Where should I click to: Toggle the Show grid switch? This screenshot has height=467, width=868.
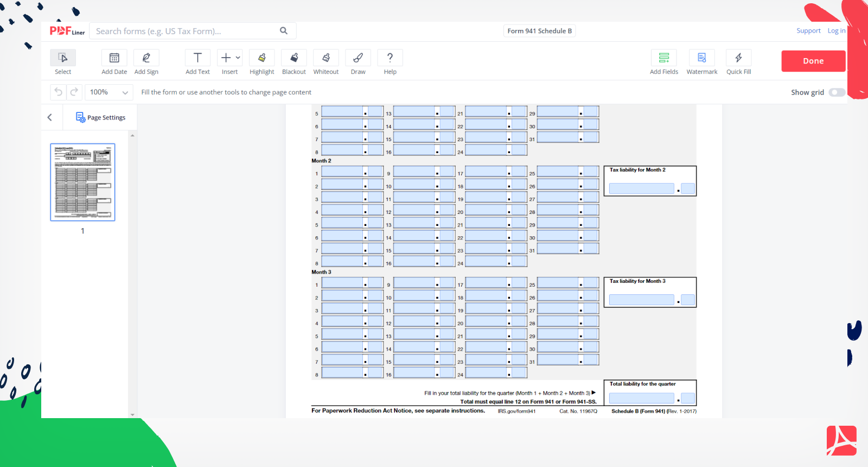point(837,92)
